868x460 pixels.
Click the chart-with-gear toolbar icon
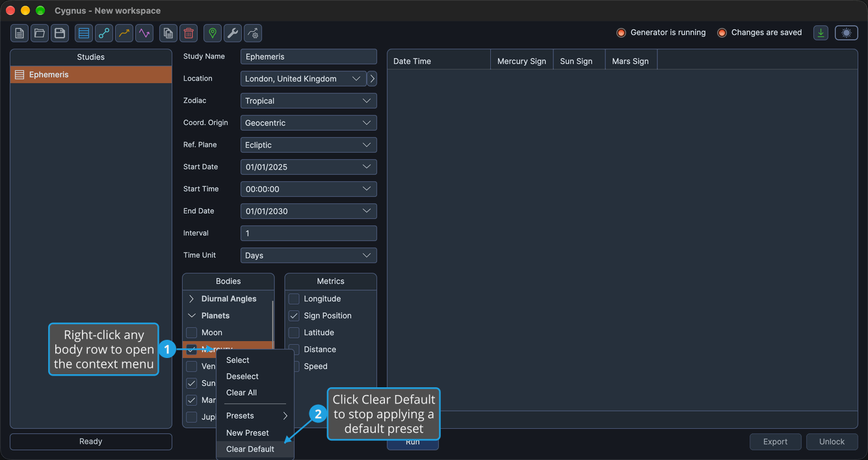(x=253, y=33)
